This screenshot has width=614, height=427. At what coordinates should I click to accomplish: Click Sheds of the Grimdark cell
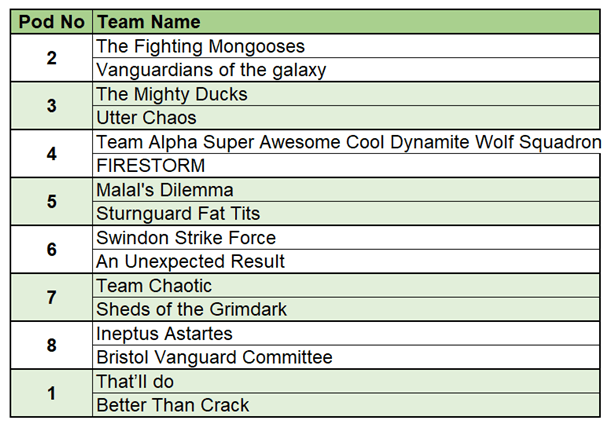[191, 310]
